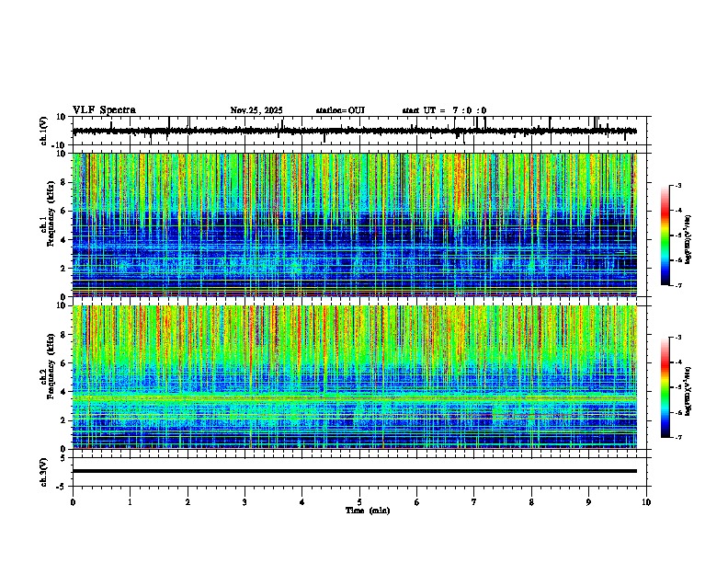The height and width of the screenshot is (563, 728).
Task: Click the "ch.1(V)" waveform axis label
Action: (44, 131)
